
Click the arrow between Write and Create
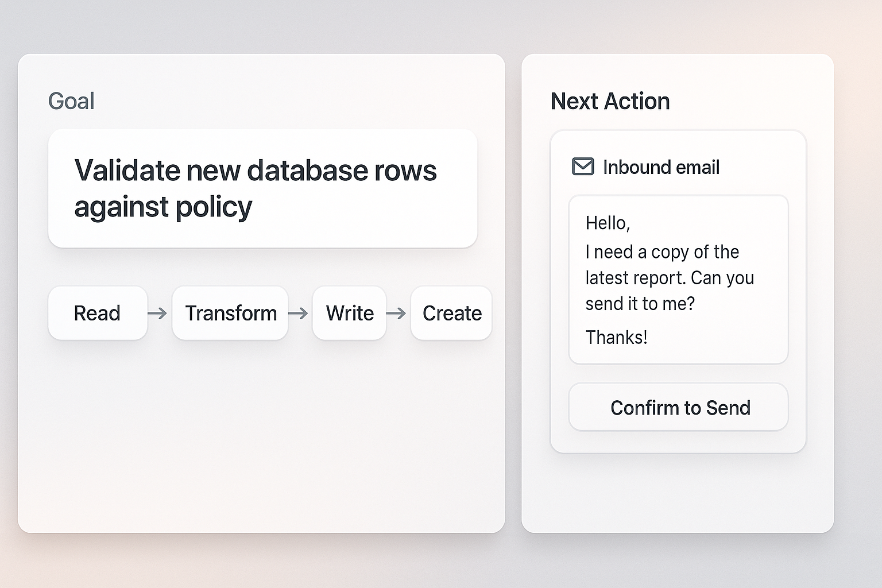coord(396,314)
